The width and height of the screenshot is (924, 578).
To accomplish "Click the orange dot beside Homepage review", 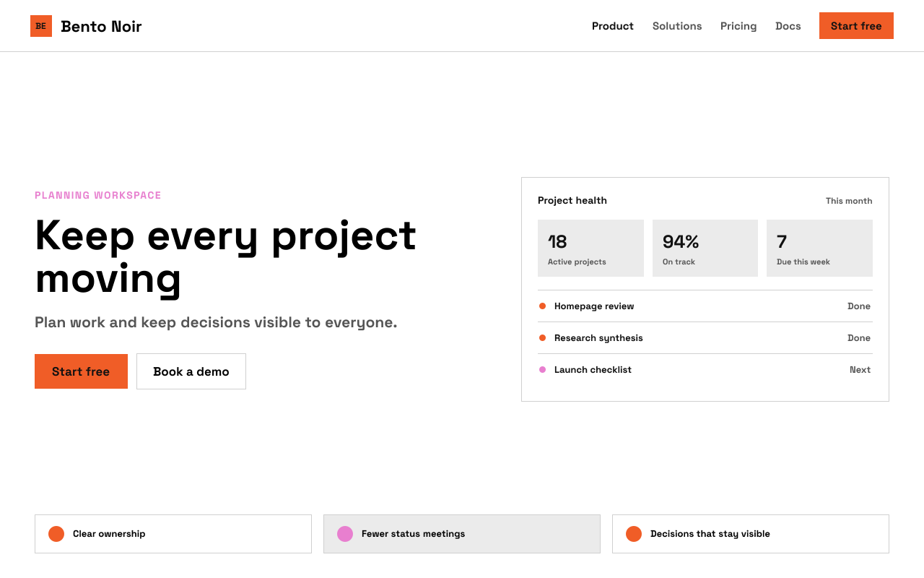I will pos(543,306).
